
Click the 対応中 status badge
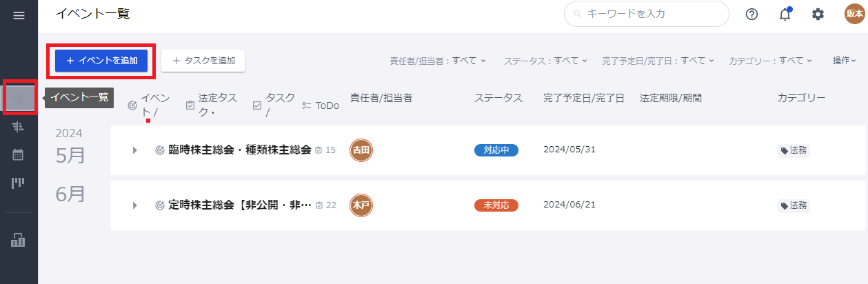(496, 150)
